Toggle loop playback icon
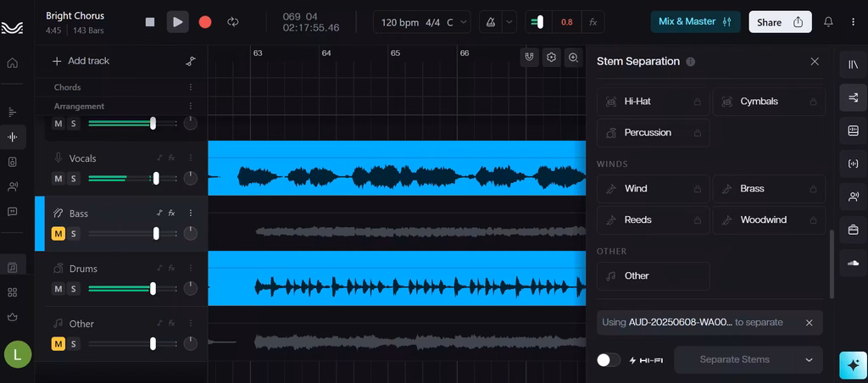The width and height of the screenshot is (868, 383). [233, 22]
